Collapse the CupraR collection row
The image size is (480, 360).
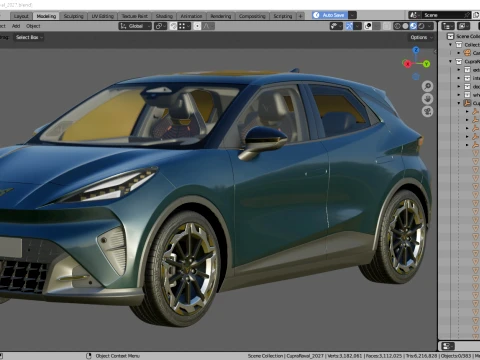pos(451,61)
